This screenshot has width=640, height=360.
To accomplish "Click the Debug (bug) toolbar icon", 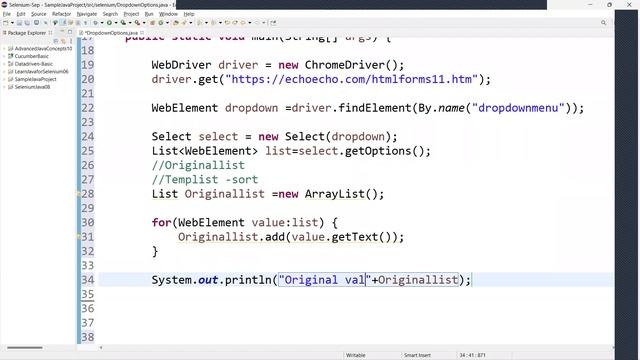I will (96, 23).
